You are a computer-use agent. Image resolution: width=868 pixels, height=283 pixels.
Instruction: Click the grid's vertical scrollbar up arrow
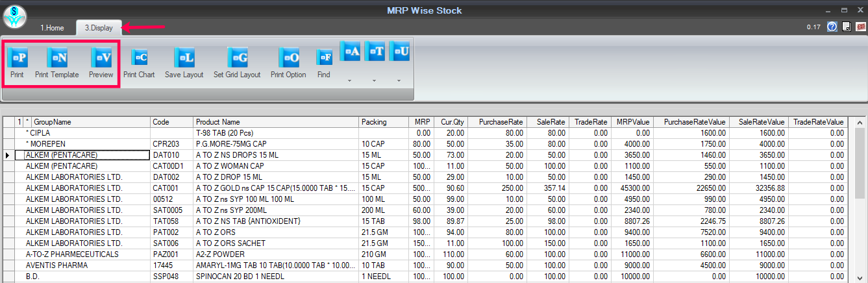pyautogui.click(x=860, y=122)
